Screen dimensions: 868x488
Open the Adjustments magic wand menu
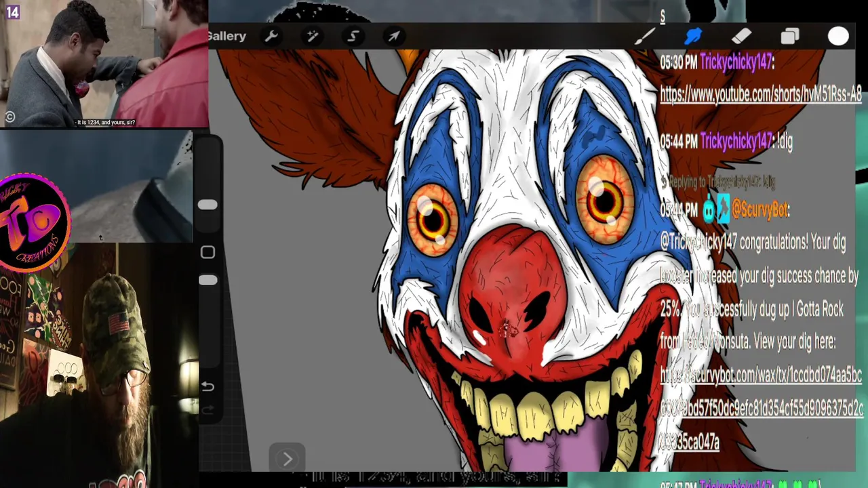click(x=313, y=36)
